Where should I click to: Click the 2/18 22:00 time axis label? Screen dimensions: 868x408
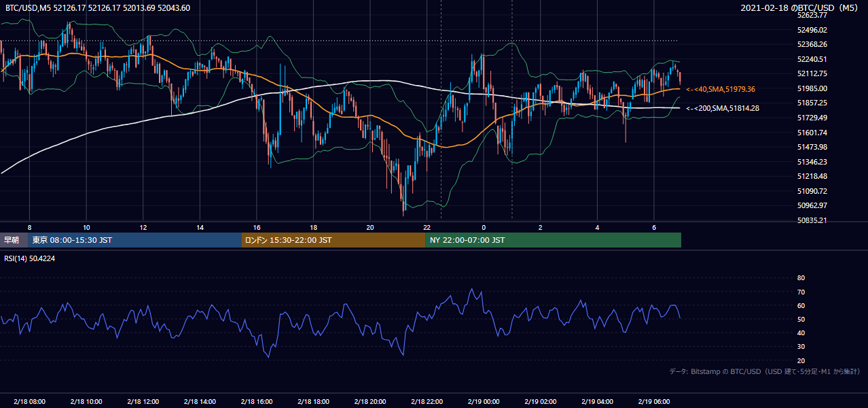pos(427,402)
